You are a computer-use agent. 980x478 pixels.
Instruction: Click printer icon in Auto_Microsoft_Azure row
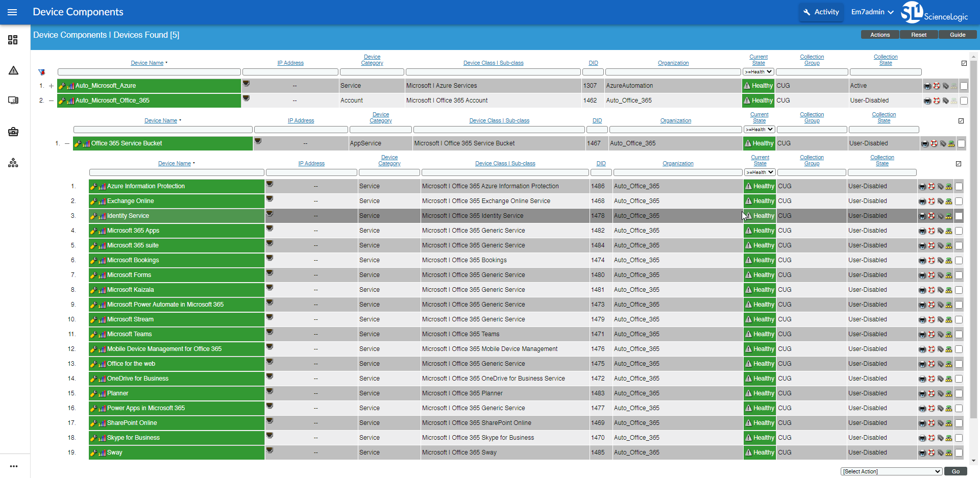tap(927, 86)
